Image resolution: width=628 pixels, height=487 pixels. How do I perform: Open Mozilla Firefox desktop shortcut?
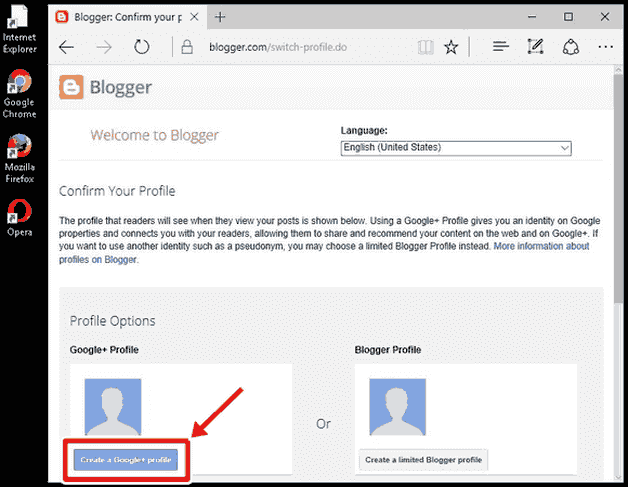pos(19,159)
